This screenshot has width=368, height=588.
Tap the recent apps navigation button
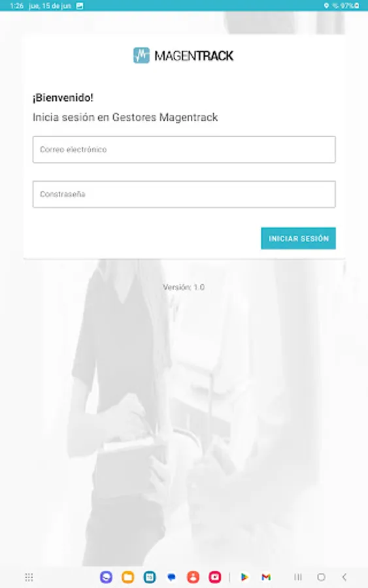click(x=298, y=577)
